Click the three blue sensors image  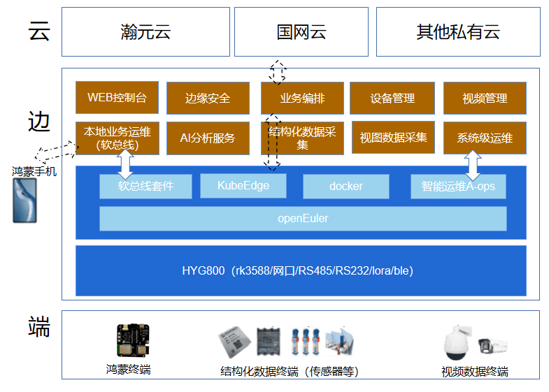click(x=306, y=342)
